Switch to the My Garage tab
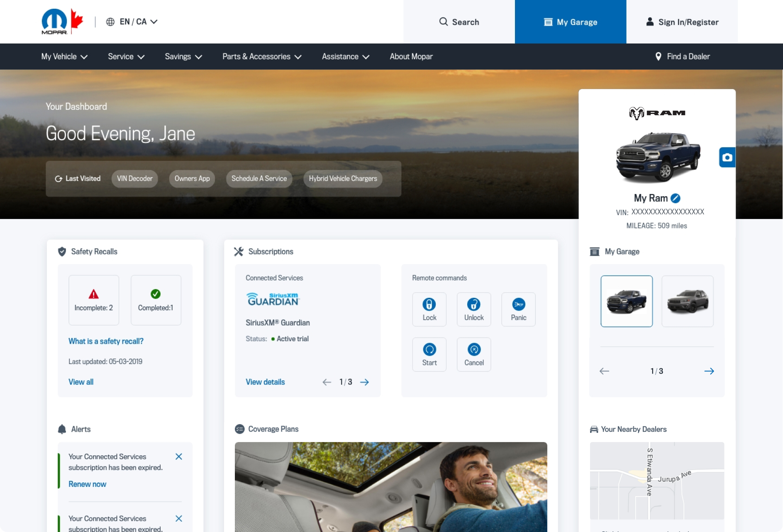The image size is (783, 532). pyautogui.click(x=570, y=22)
